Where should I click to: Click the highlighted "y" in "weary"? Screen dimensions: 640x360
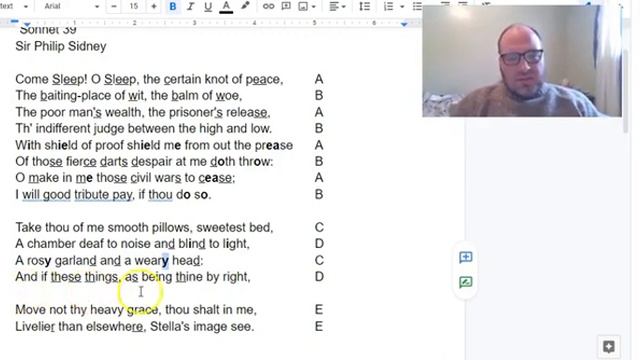tap(165, 260)
